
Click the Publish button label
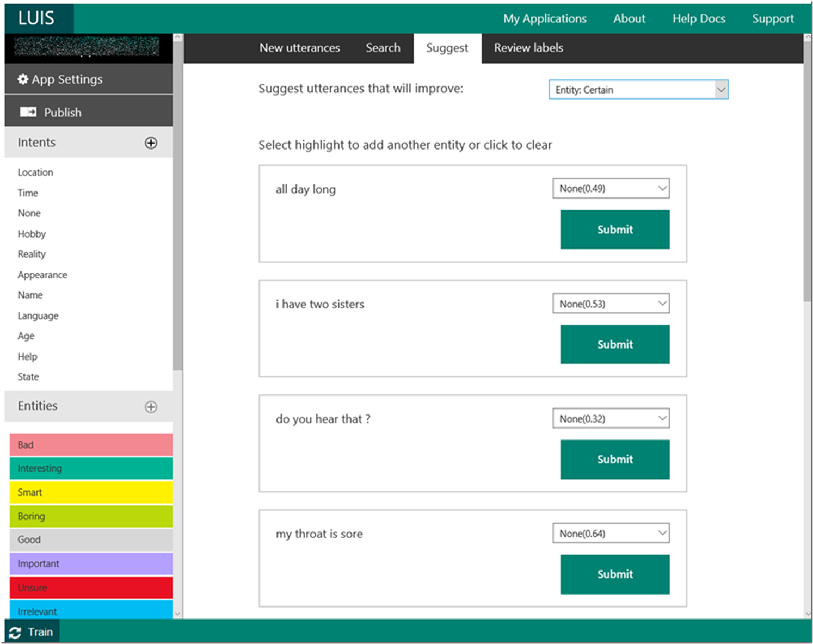click(x=63, y=113)
